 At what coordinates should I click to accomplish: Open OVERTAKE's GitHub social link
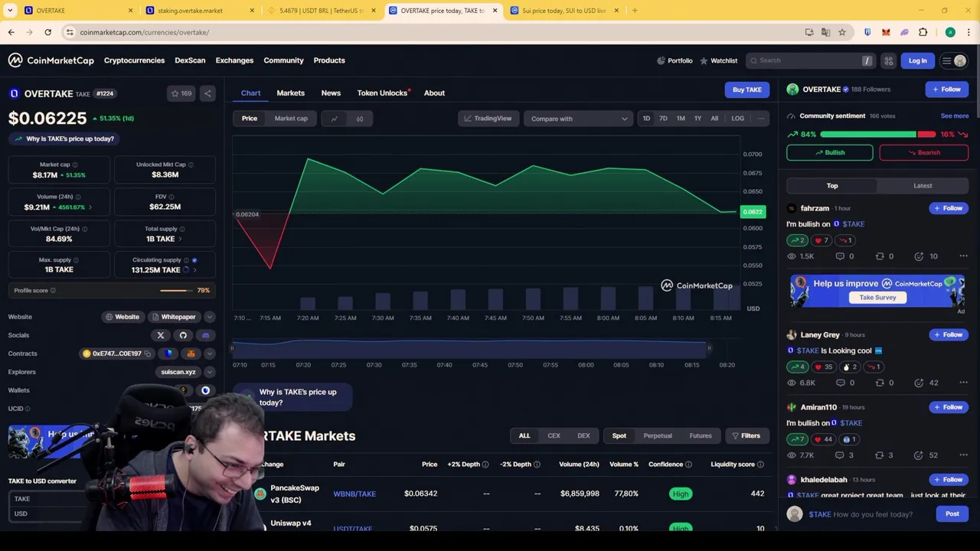[183, 335]
